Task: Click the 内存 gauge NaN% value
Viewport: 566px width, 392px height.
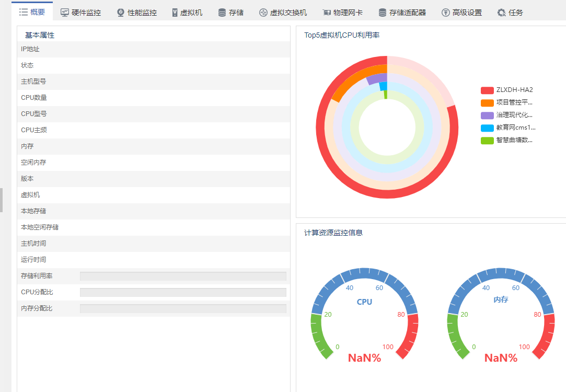Action: (501, 358)
